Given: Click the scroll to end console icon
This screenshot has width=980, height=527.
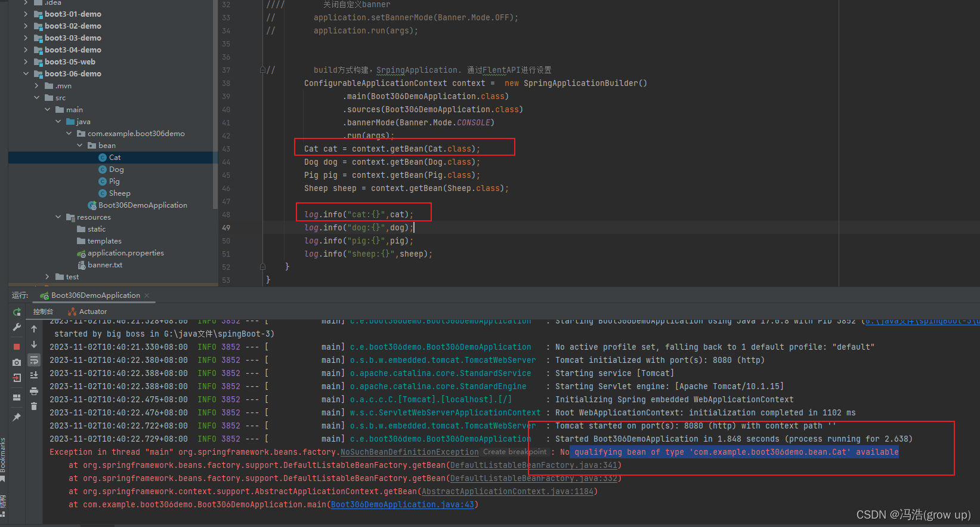Looking at the screenshot, I should point(34,375).
